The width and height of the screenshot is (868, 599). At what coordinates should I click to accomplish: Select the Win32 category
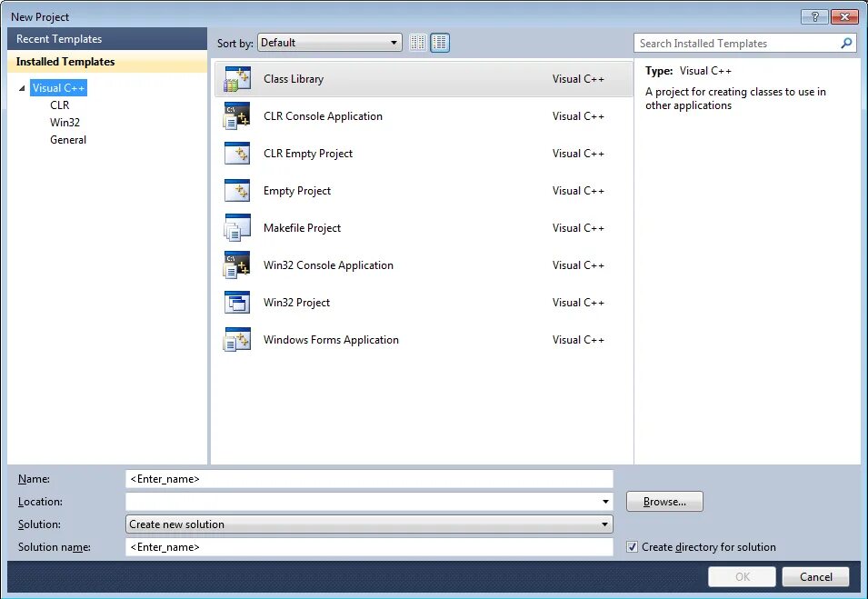pos(65,123)
